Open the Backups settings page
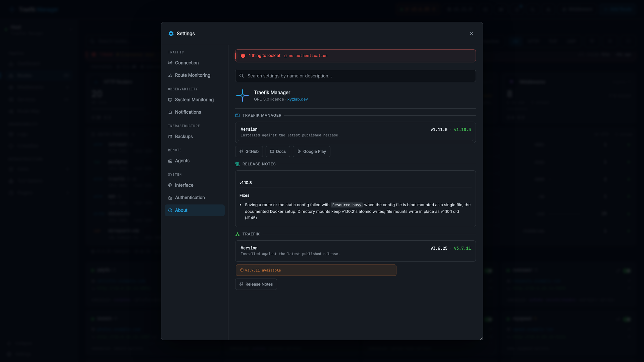 pyautogui.click(x=195, y=137)
